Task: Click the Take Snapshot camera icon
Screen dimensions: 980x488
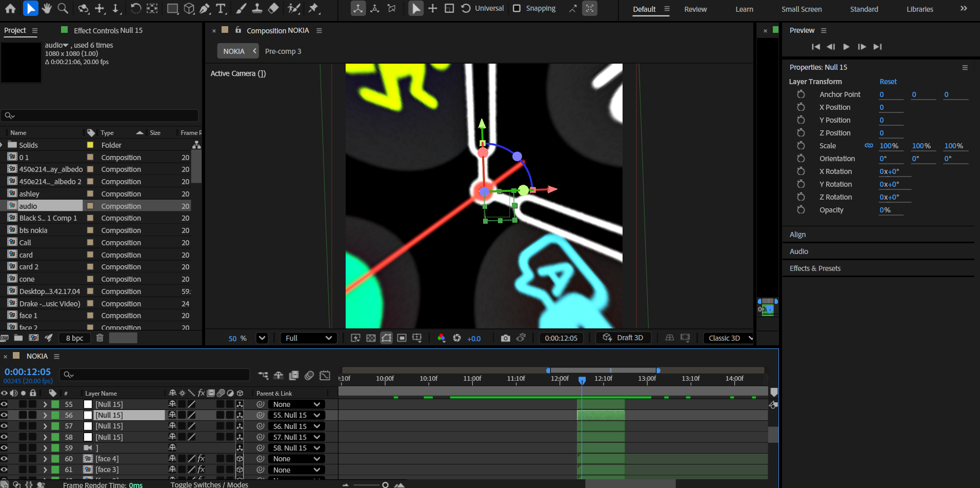Action: pos(505,338)
